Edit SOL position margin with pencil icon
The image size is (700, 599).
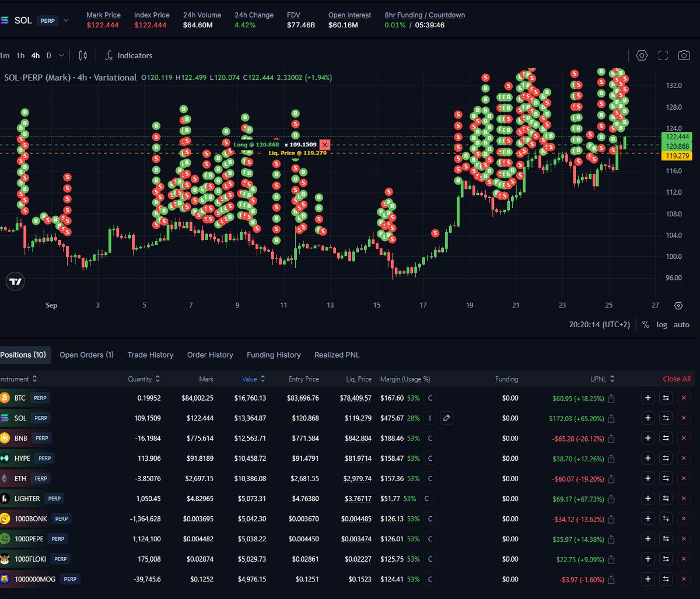pyautogui.click(x=446, y=418)
